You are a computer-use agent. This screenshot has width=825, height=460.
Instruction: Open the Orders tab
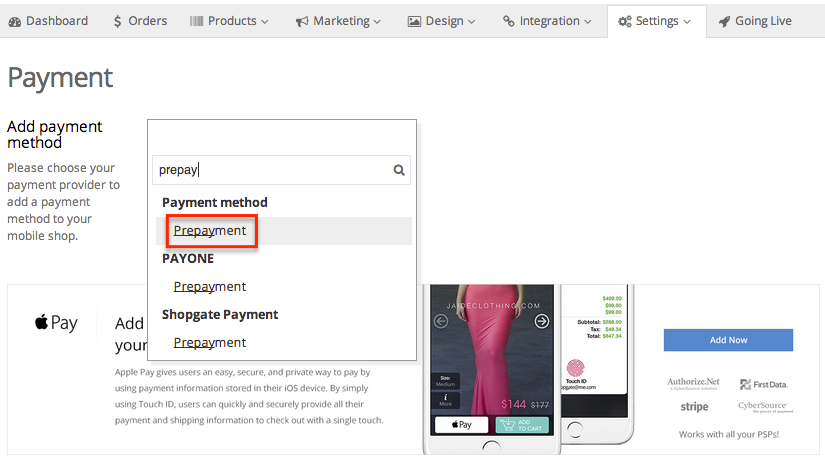[x=140, y=21]
